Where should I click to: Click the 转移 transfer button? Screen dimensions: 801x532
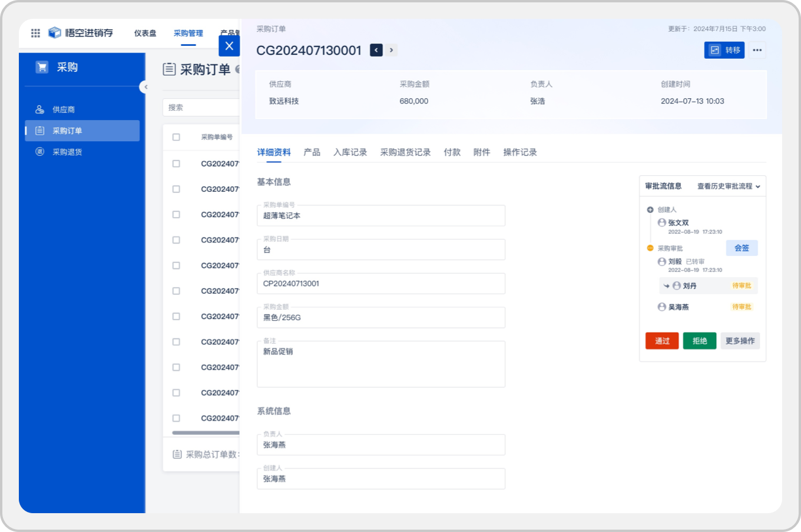pyautogui.click(x=724, y=50)
